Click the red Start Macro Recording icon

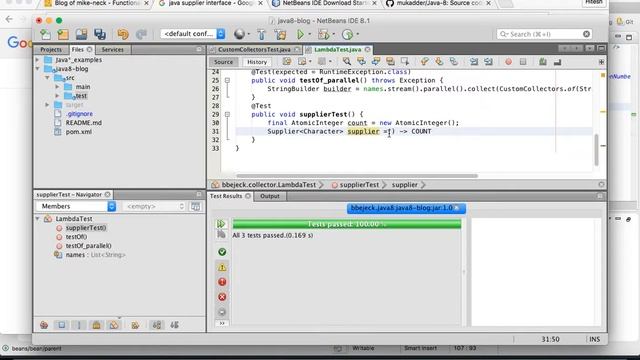point(509,62)
